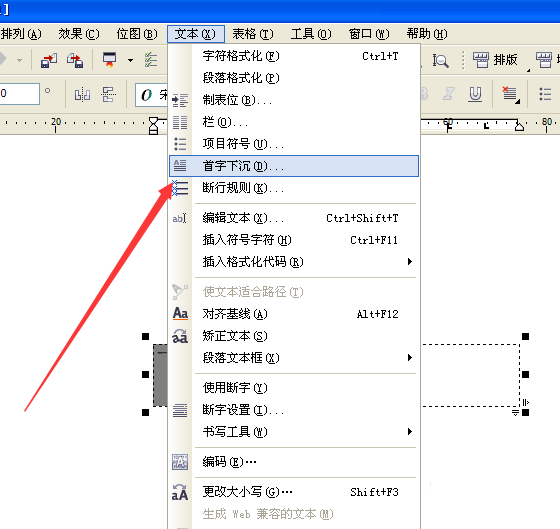Click the zoom magnifier toolbar icon

tap(440, 60)
